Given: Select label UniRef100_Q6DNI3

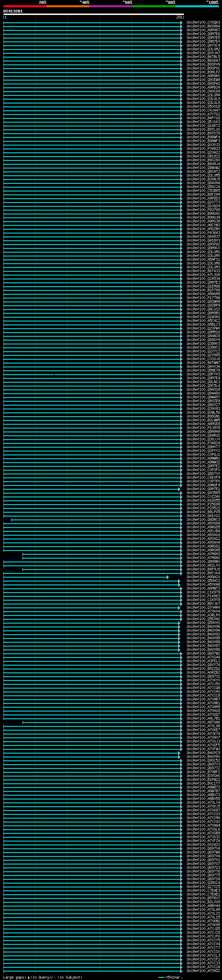Looking at the screenshot, I should (x=203, y=519).
